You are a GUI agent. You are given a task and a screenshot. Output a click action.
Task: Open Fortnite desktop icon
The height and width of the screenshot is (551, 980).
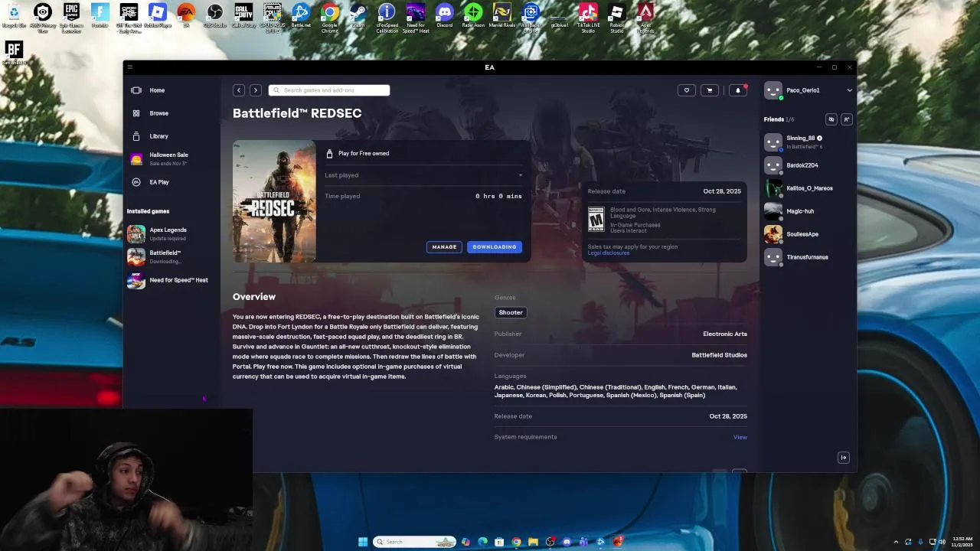tap(100, 16)
